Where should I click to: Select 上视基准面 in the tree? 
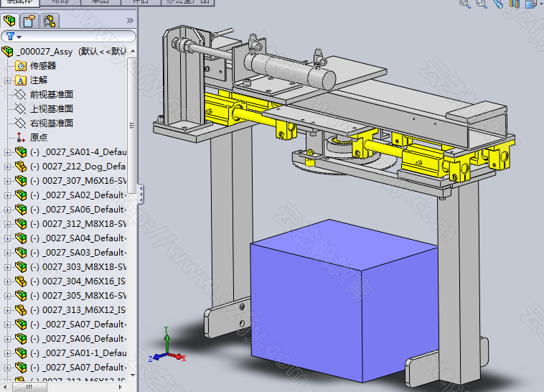(52, 108)
